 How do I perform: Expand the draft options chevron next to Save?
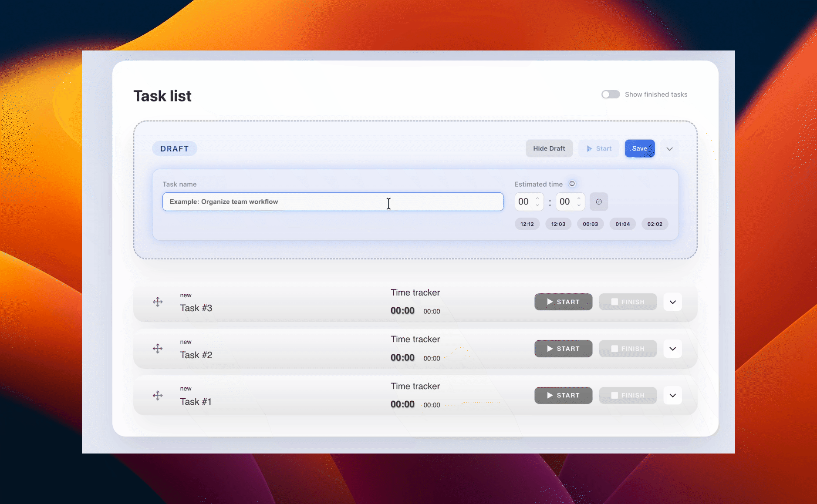tap(669, 148)
